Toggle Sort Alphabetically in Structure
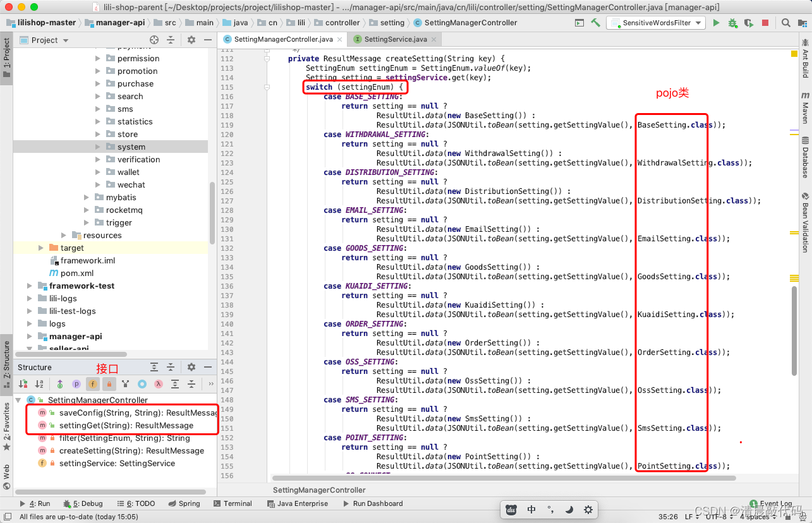The image size is (812, 523). 39,383
